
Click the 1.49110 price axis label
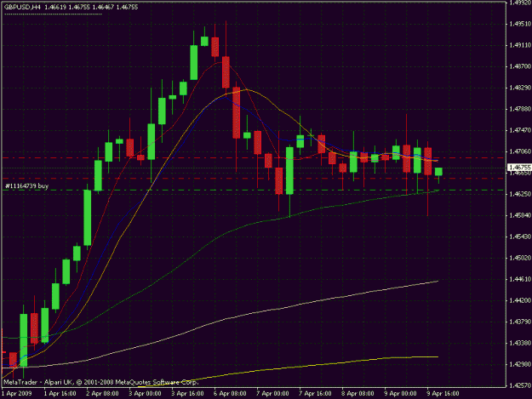coord(519,45)
